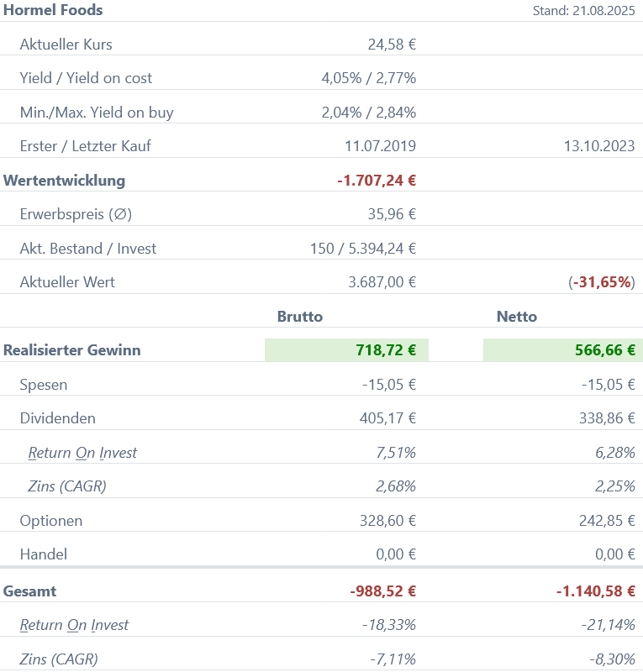Click the Akt. Bestand / Invest label
Screen dimensions: 643x672
tap(88, 249)
